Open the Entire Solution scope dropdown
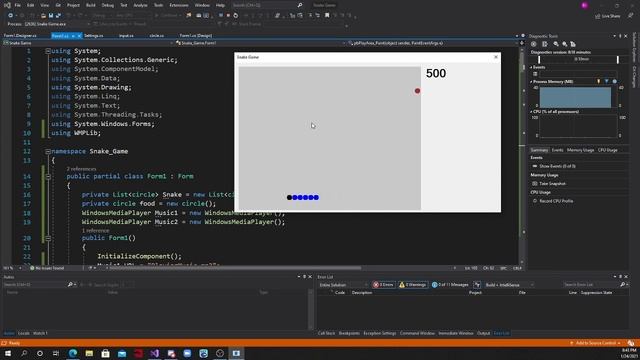Screen dimensions: 640x360 tap(344, 284)
